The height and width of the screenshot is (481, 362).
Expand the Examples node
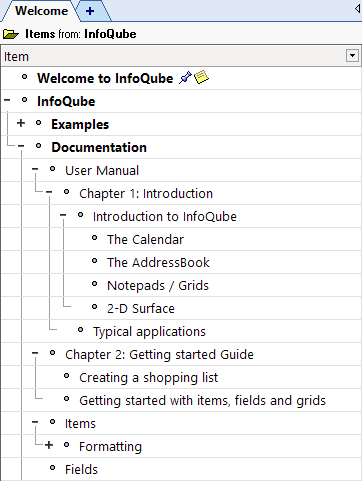(21, 123)
